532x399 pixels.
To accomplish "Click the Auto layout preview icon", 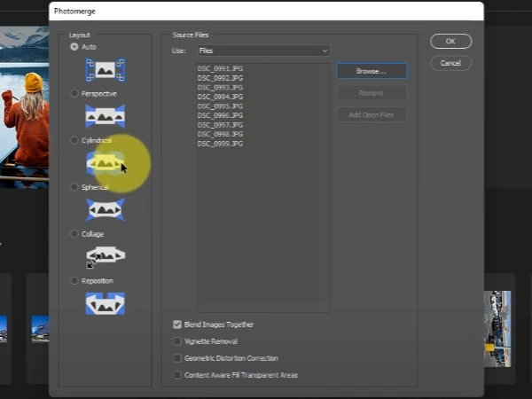I will click(x=106, y=70).
